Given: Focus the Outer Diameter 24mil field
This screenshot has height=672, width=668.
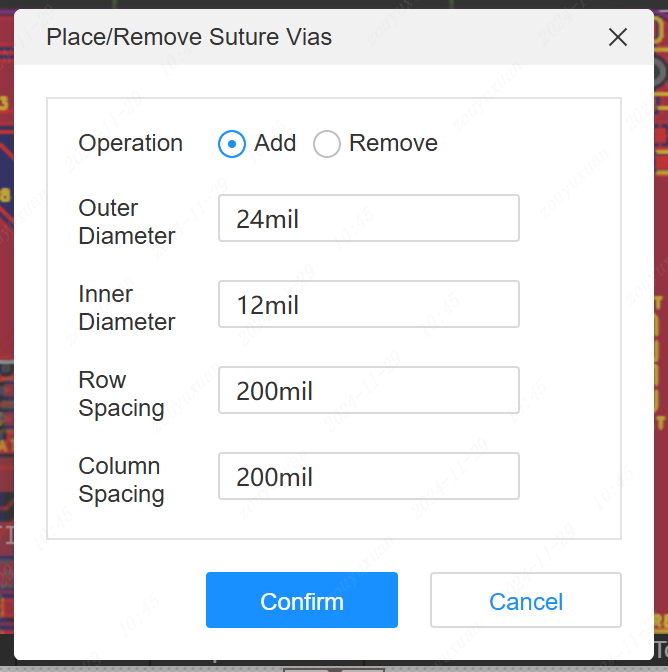Looking at the screenshot, I should pyautogui.click(x=368, y=218).
